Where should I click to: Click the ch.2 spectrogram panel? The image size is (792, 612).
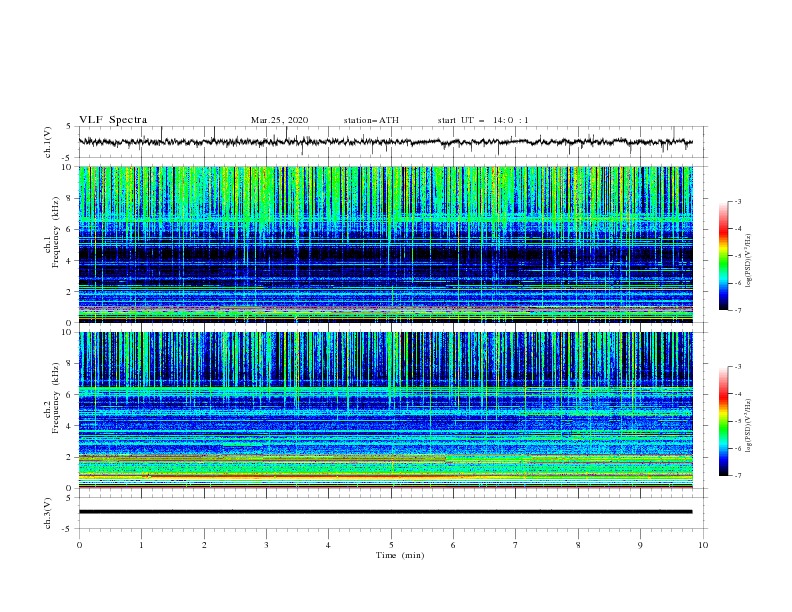pyautogui.click(x=385, y=410)
